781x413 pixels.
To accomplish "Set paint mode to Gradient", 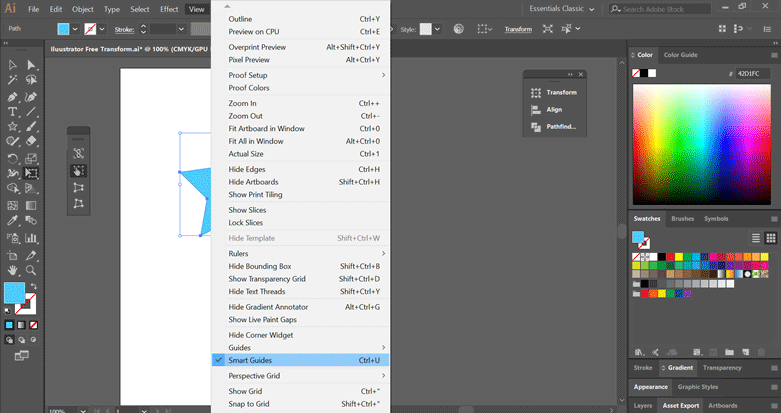I will coord(21,325).
